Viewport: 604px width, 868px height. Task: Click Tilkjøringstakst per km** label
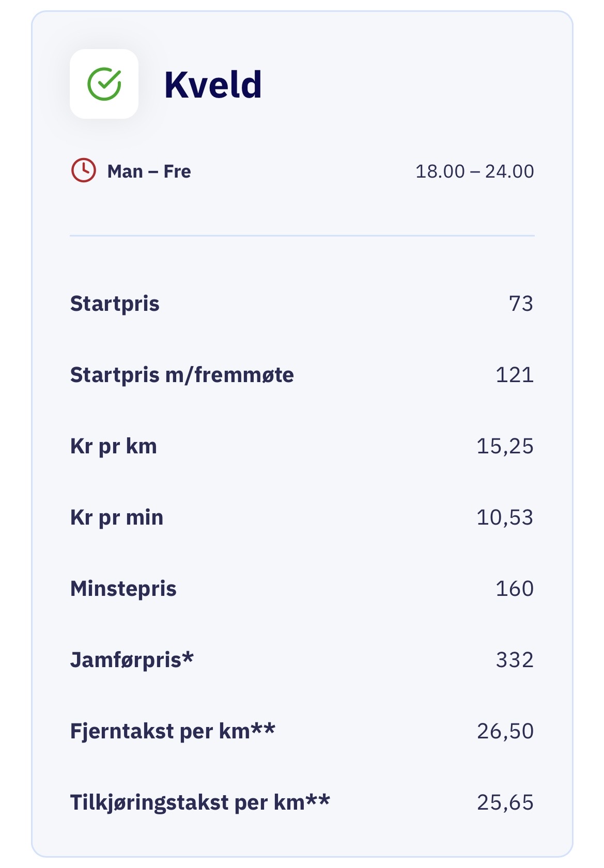click(200, 802)
